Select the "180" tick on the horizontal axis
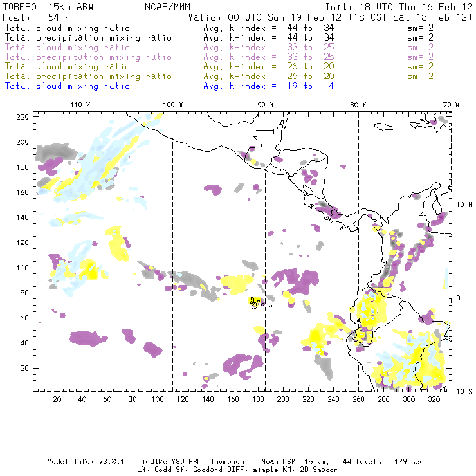 tap(258, 399)
